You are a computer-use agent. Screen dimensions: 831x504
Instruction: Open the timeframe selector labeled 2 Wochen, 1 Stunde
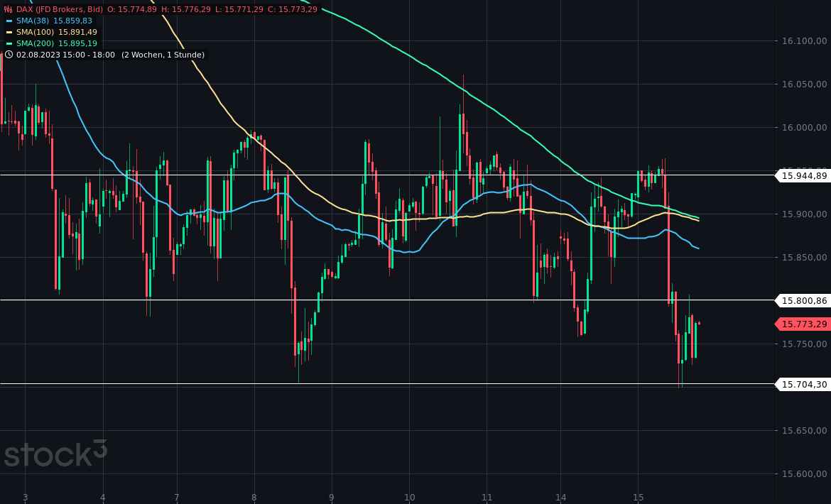pos(162,55)
